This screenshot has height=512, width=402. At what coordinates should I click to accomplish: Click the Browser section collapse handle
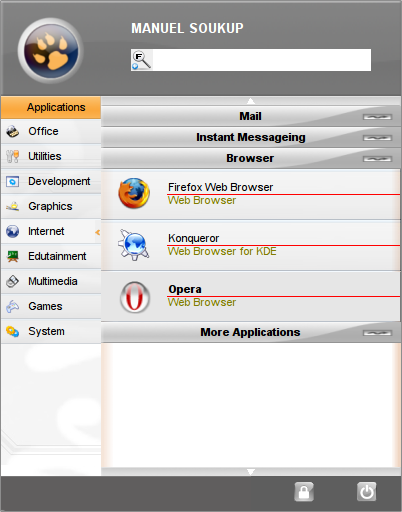click(x=377, y=159)
